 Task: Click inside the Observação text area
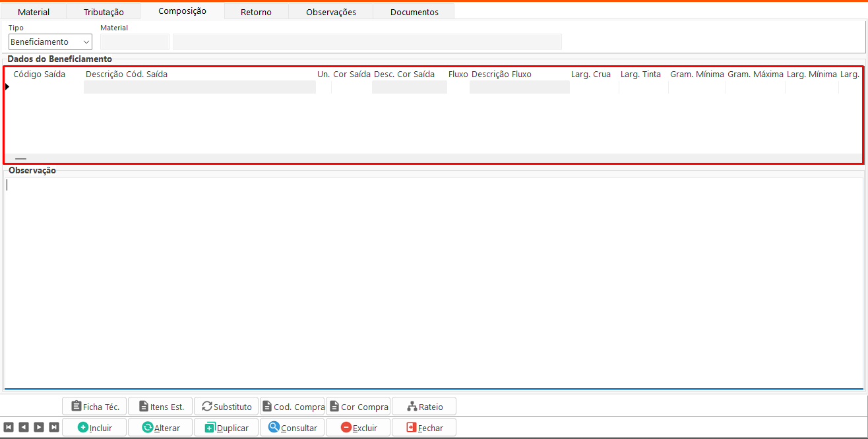[433, 283]
